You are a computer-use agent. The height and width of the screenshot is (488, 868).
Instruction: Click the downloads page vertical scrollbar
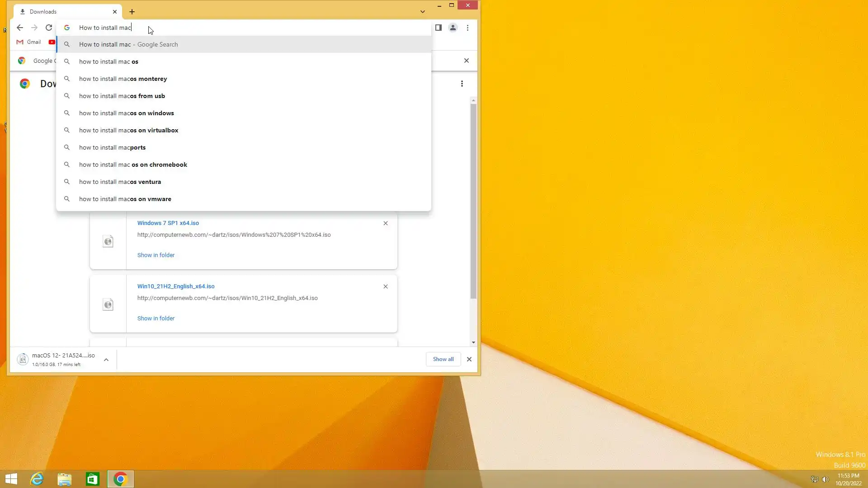(x=473, y=201)
